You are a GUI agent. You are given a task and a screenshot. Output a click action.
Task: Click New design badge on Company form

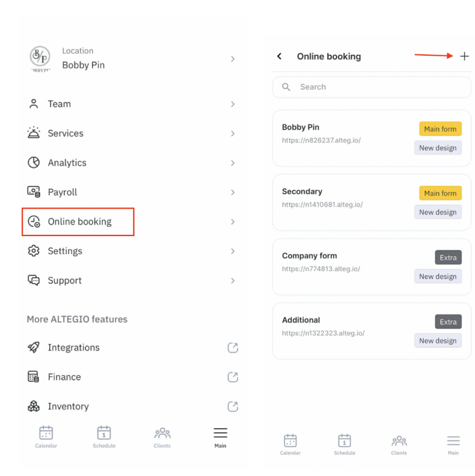[x=438, y=277]
